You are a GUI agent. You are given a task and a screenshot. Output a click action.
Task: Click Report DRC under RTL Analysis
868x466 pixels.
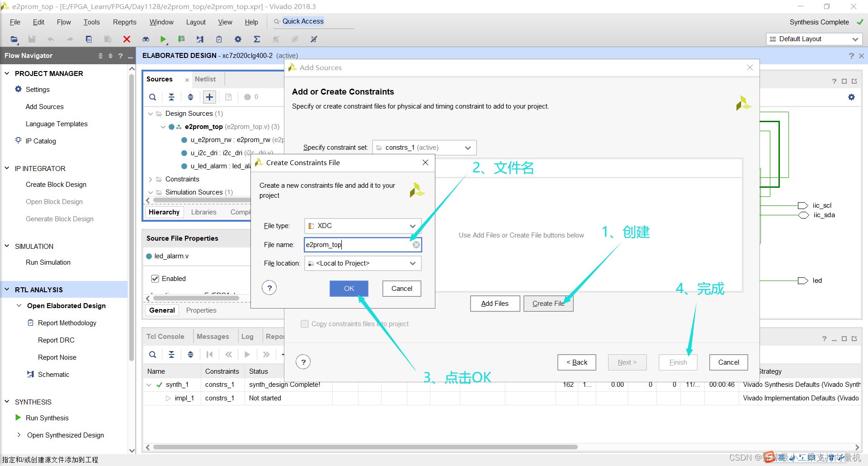[x=56, y=340]
